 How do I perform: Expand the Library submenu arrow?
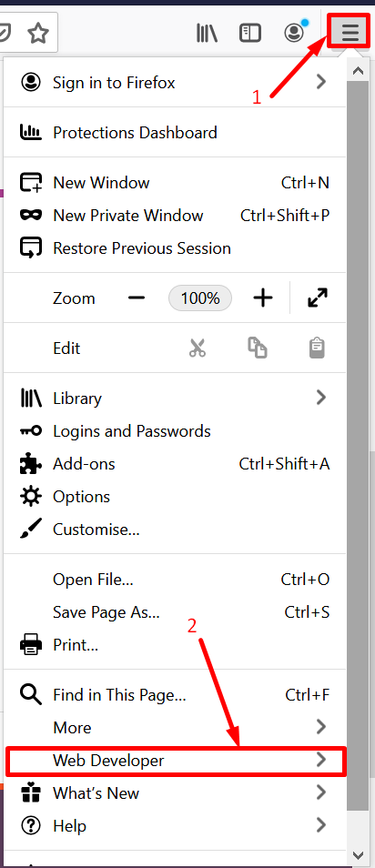[x=320, y=398]
